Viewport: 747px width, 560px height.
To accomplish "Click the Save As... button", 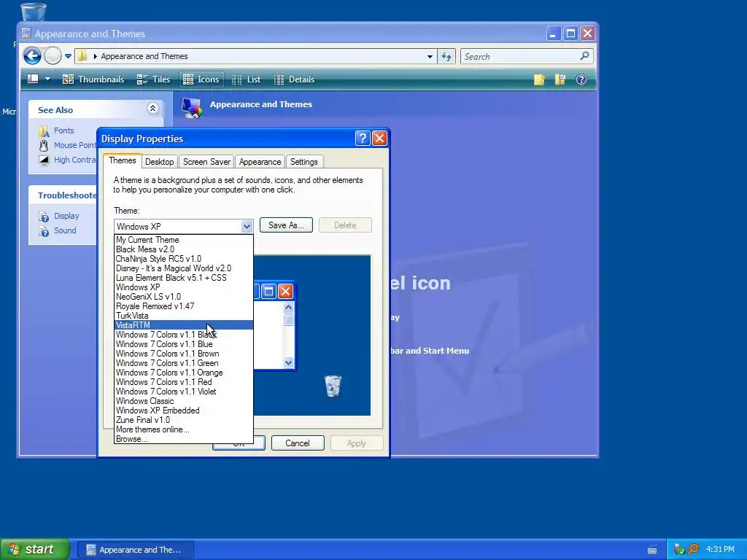I will (x=286, y=225).
